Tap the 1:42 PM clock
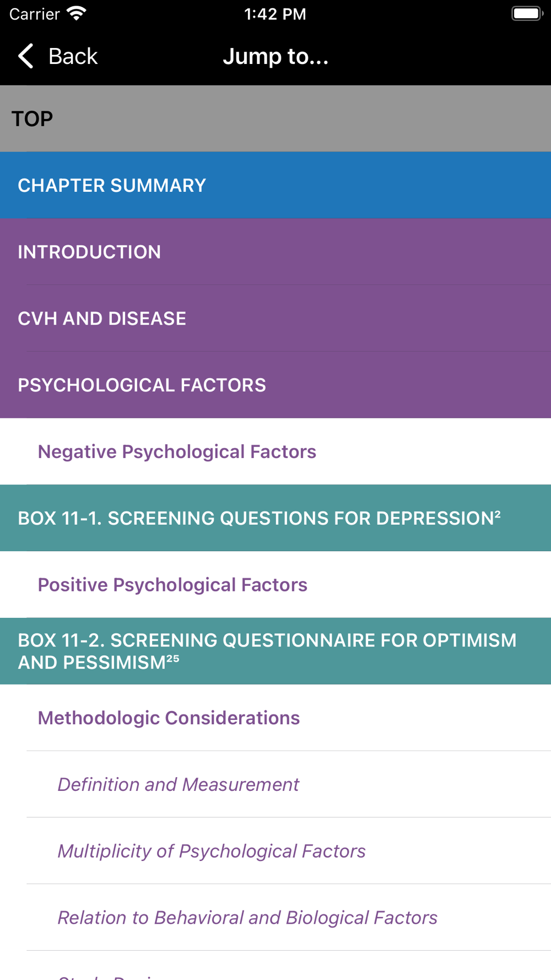Screen dimensions: 551x980 275,14
